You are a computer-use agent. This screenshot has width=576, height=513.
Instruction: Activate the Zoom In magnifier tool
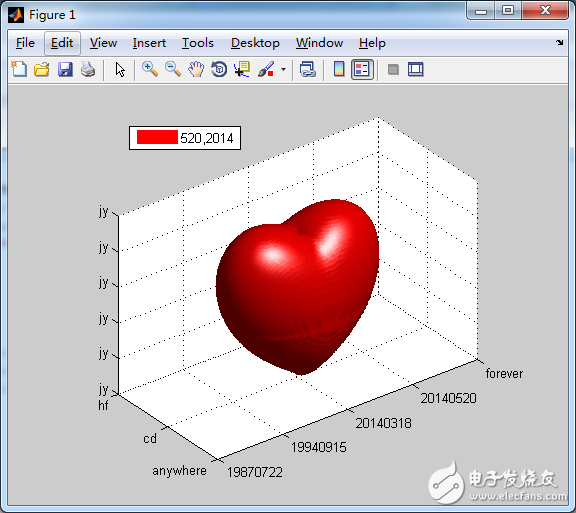point(150,69)
